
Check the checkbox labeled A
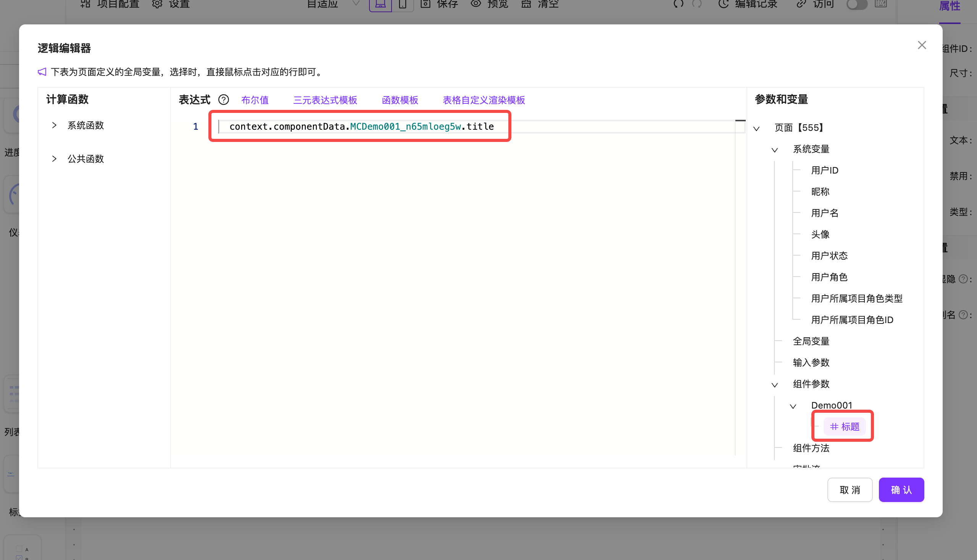19,549
